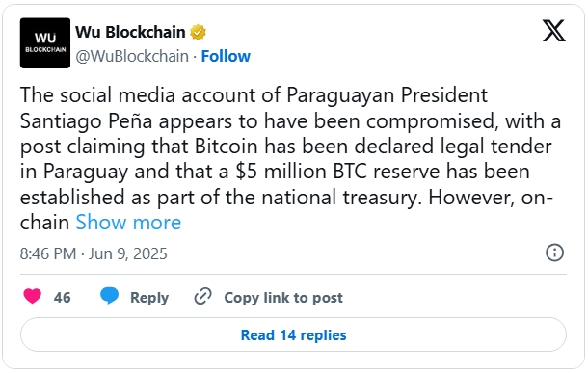
Task: Click the gold verified badge
Action: click(198, 32)
